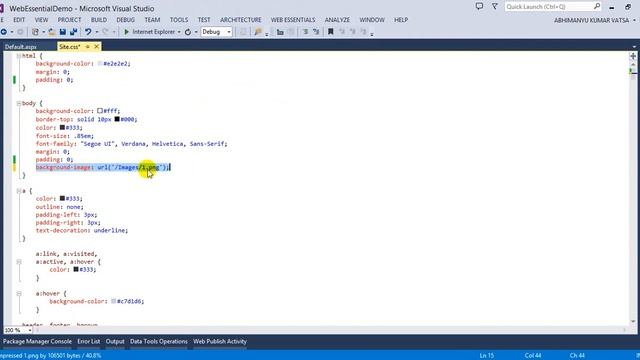Screen dimensions: 640x360
Task: Start debugging with the green play icon
Action: point(127,32)
